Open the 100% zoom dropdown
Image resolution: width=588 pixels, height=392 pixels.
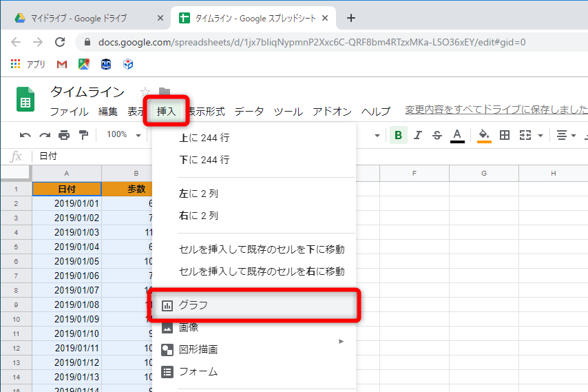[x=124, y=134]
